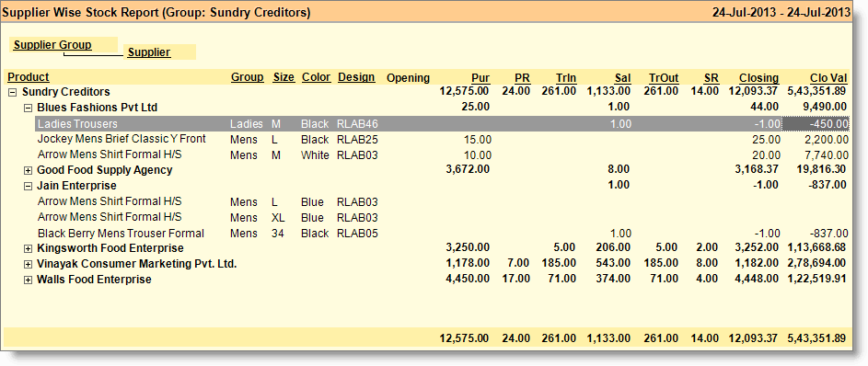This screenshot has height=366, width=868.
Task: Click closing value 1,22,519.91 cell
Action: tap(816, 278)
